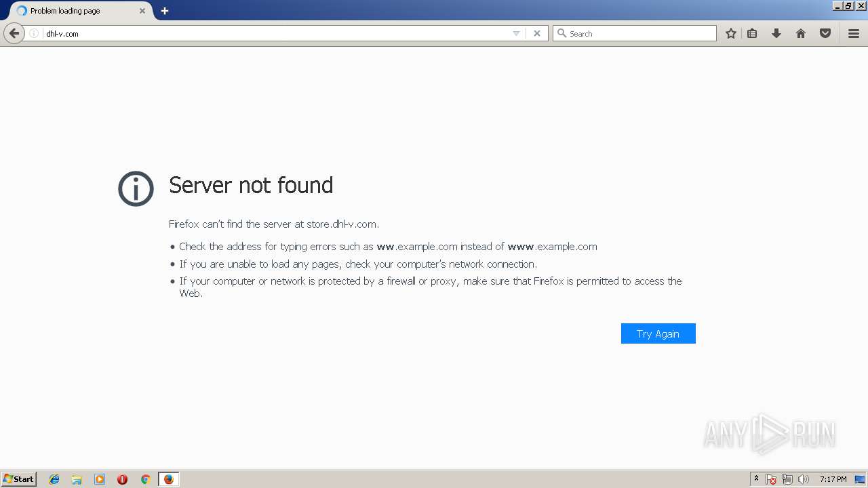Click the 7:17 PM clock
The width and height of the screenshot is (868, 488).
point(833,479)
